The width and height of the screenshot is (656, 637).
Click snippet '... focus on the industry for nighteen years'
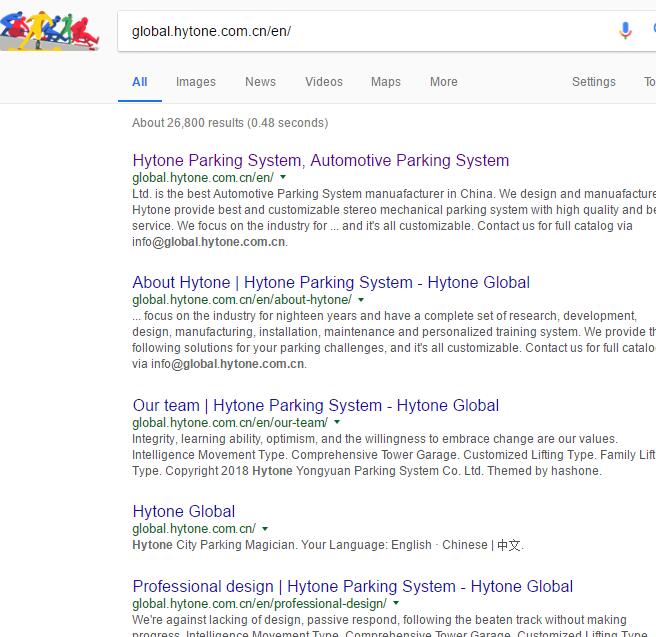(394, 340)
